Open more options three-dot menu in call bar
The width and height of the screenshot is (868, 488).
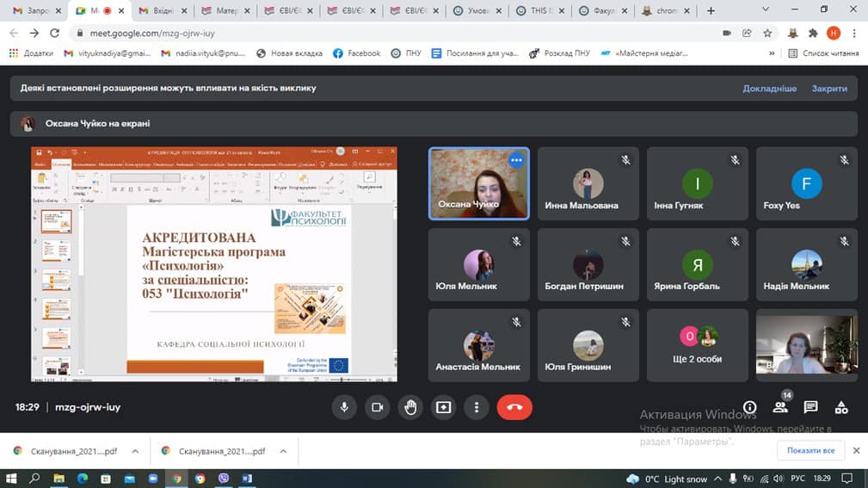pyautogui.click(x=476, y=407)
